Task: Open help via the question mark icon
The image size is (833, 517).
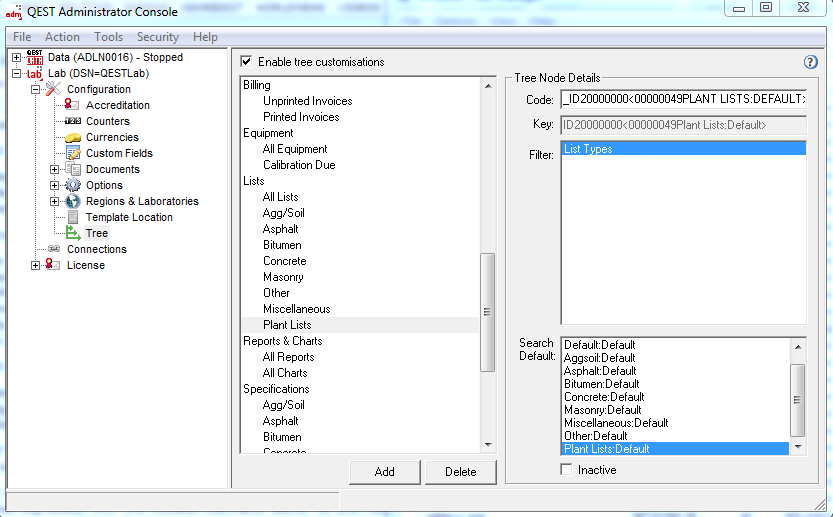Action: coord(811,62)
